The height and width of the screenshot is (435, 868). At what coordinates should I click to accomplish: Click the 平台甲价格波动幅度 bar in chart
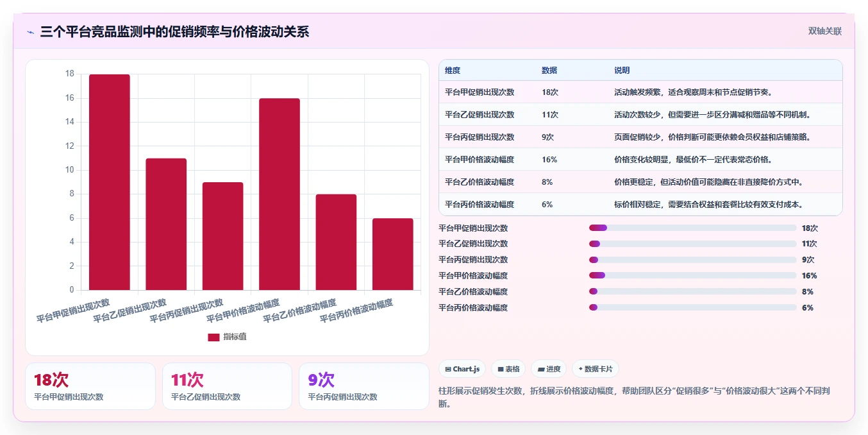pyautogui.click(x=280, y=194)
